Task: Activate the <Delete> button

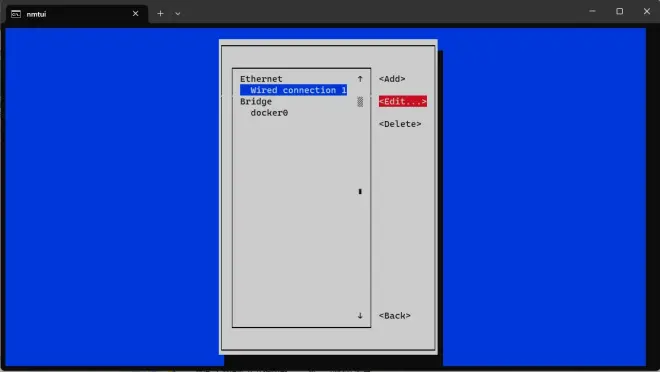Action: pyautogui.click(x=400, y=124)
